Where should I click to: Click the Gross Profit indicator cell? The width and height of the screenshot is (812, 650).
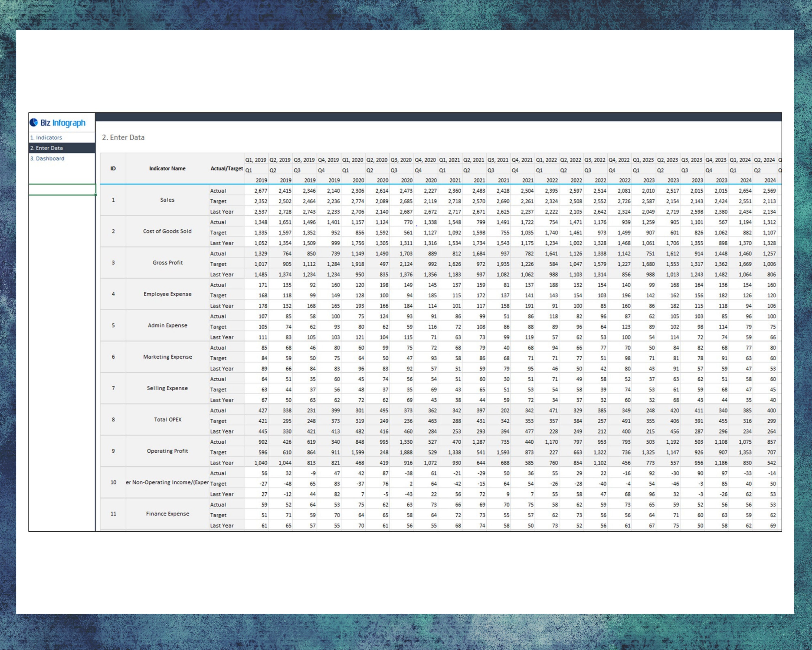pos(167,263)
